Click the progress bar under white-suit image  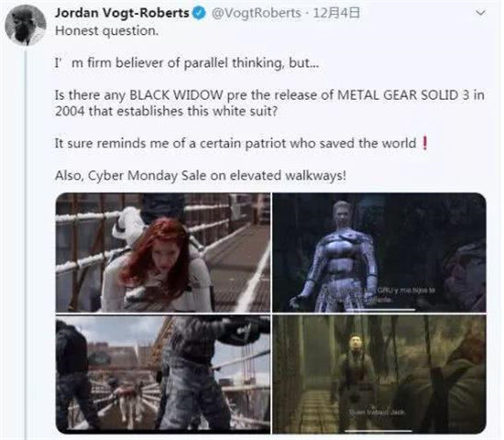tap(380, 310)
